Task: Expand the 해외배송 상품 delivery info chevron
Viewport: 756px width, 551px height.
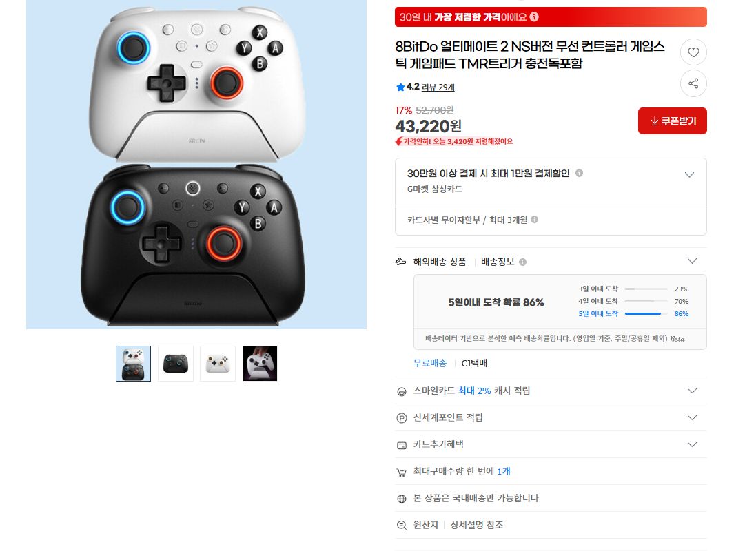Action: pos(692,261)
